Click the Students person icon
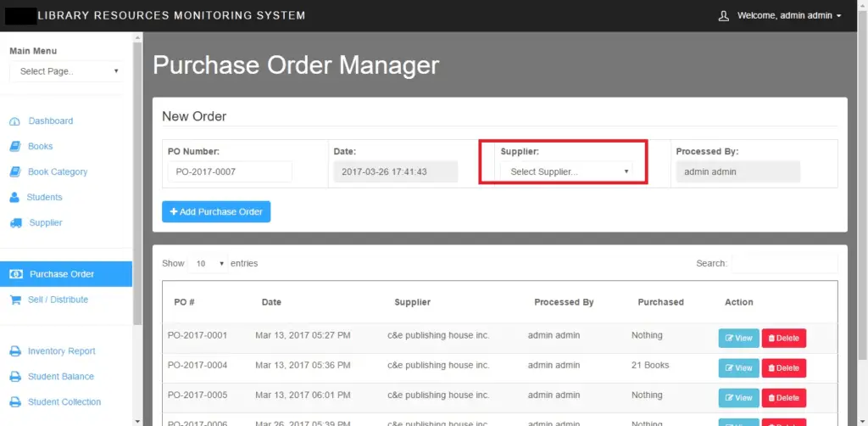The height and width of the screenshot is (426, 868). [x=15, y=198]
